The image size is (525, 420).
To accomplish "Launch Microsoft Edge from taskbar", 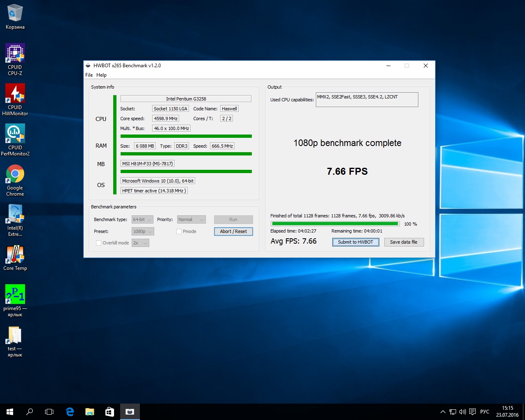I will click(70, 412).
